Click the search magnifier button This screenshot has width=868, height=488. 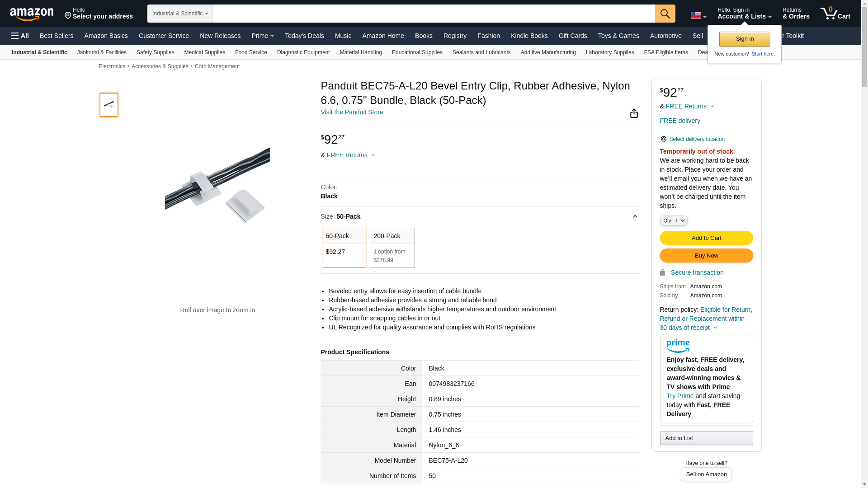click(x=665, y=14)
